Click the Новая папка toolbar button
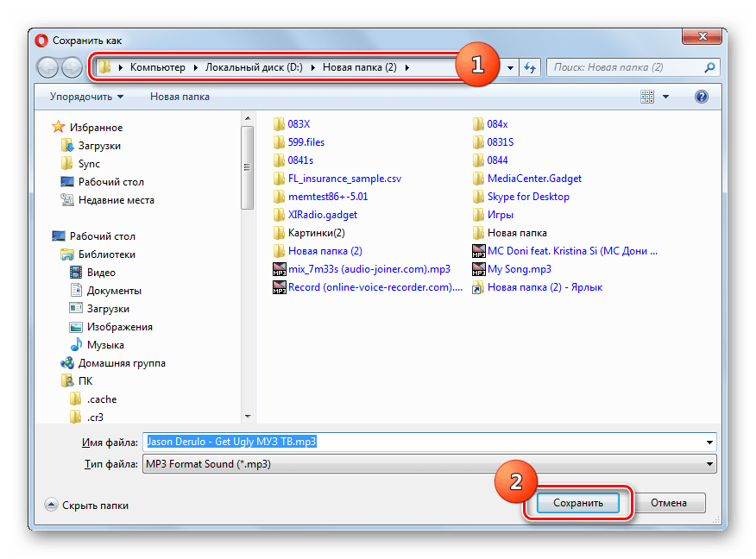The image size is (756, 559). (x=180, y=97)
